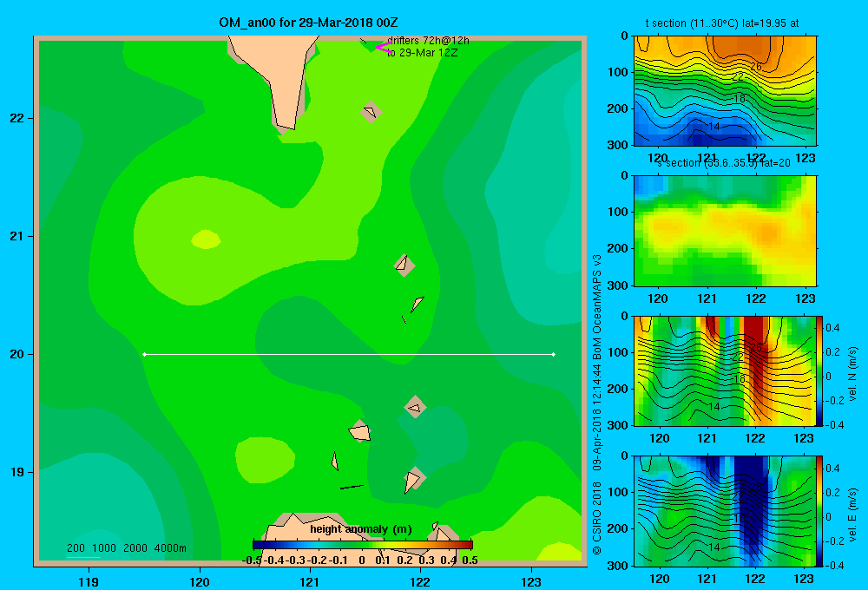
Task: Click longitude label 119 on main map
Action: point(89,581)
